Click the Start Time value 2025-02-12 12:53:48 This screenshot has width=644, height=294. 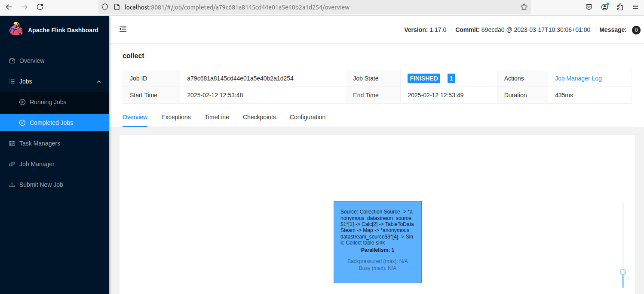(x=215, y=95)
